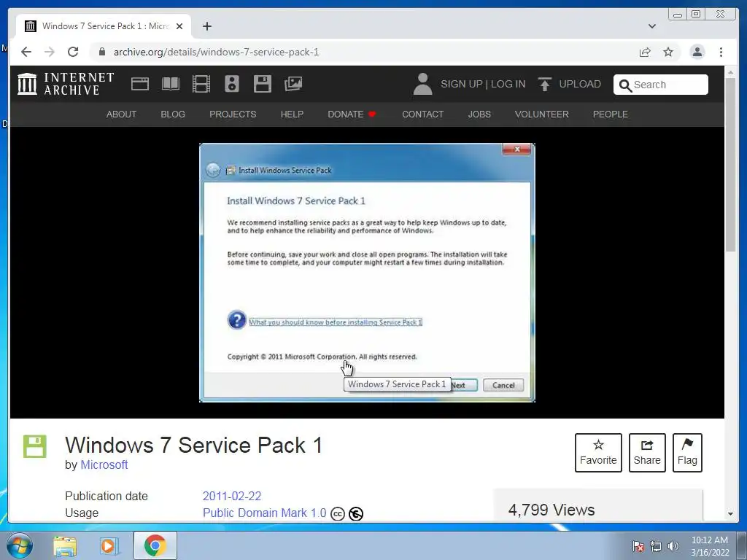Open the 2011-02-22 publication date link
Image resolution: width=747 pixels, height=560 pixels.
click(x=232, y=496)
